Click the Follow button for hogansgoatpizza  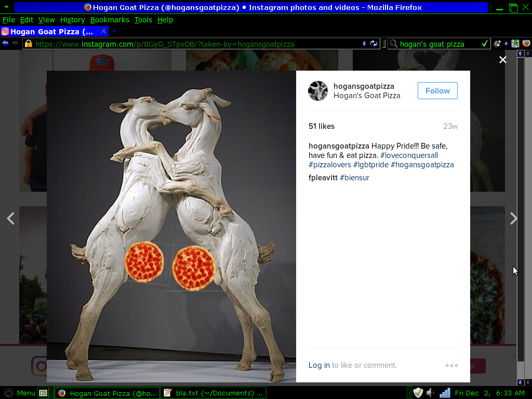[437, 90]
